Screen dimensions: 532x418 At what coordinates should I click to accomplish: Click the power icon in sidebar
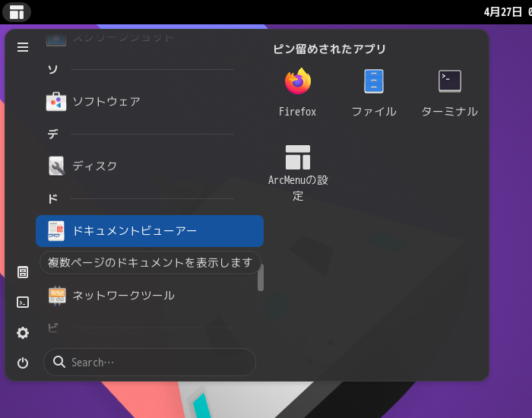(x=23, y=363)
